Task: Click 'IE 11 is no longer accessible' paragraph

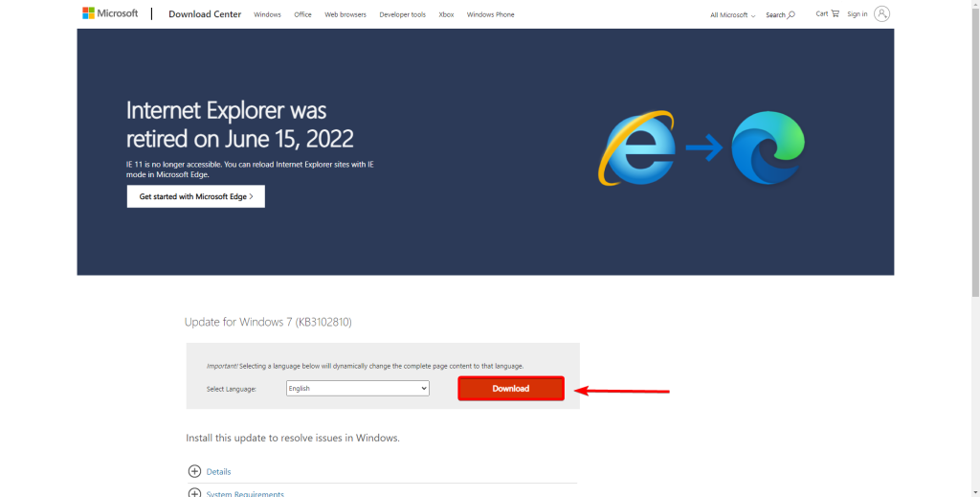Action: coord(250,169)
